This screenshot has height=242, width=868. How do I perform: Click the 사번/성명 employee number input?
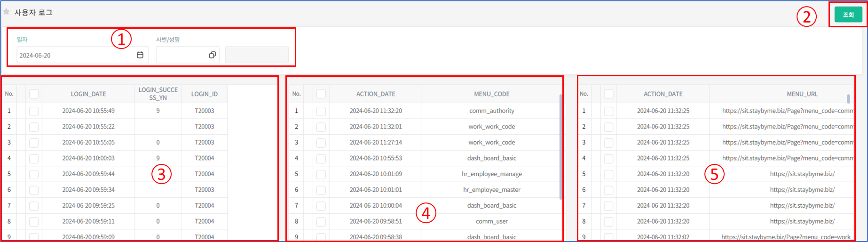tap(181, 55)
